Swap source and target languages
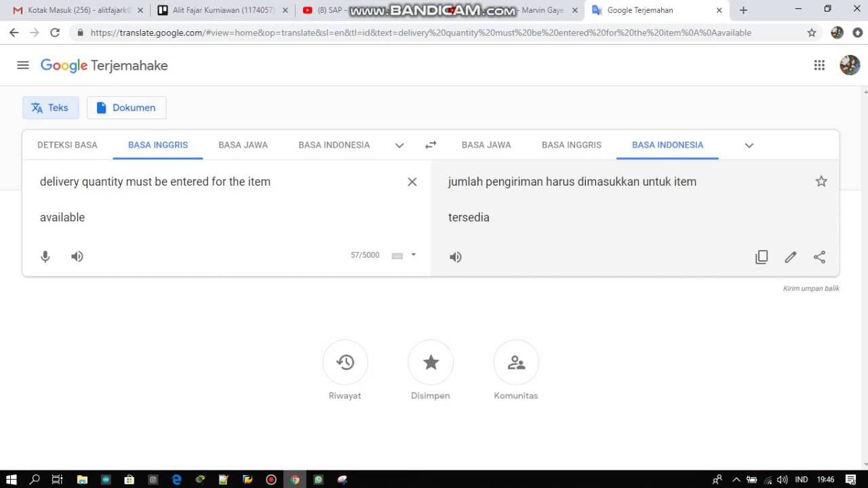The image size is (868, 488). [431, 144]
